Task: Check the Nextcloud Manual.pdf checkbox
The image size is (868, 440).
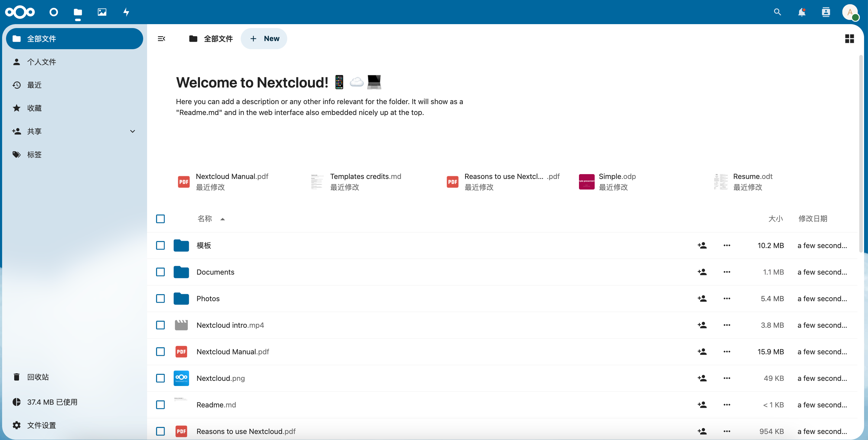Action: [160, 352]
